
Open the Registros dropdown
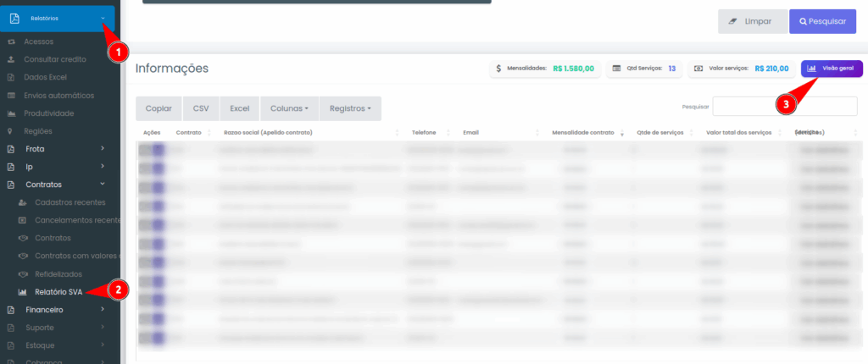click(350, 108)
